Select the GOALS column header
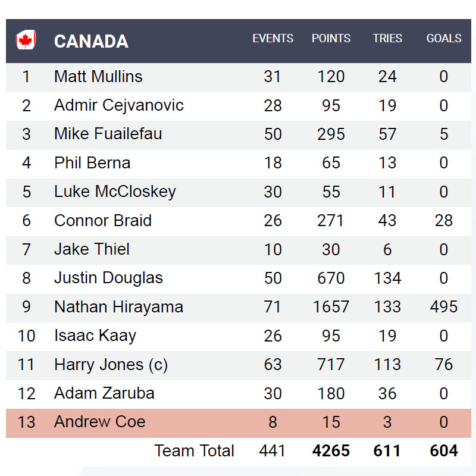This screenshot has width=476, height=476. pos(444,38)
